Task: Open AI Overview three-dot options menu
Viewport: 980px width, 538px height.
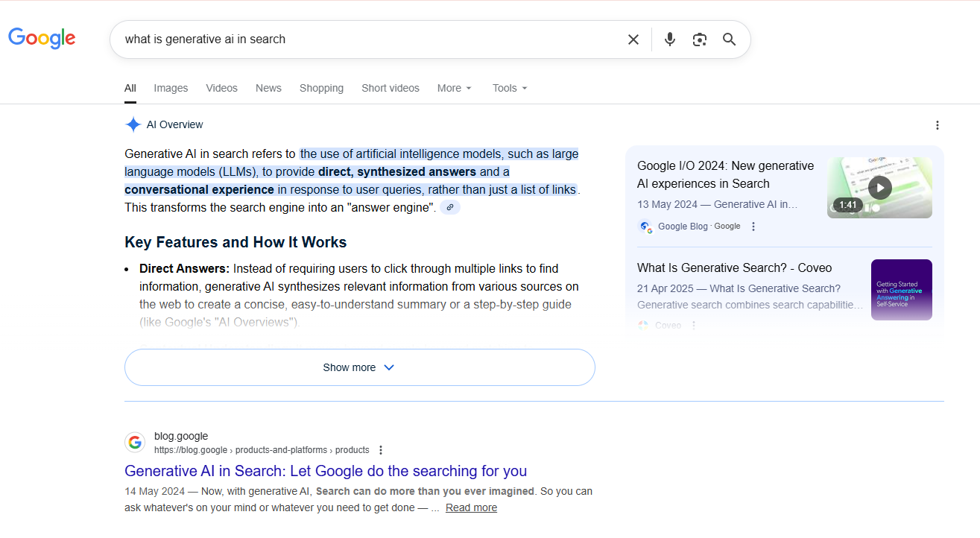Action: click(x=938, y=125)
